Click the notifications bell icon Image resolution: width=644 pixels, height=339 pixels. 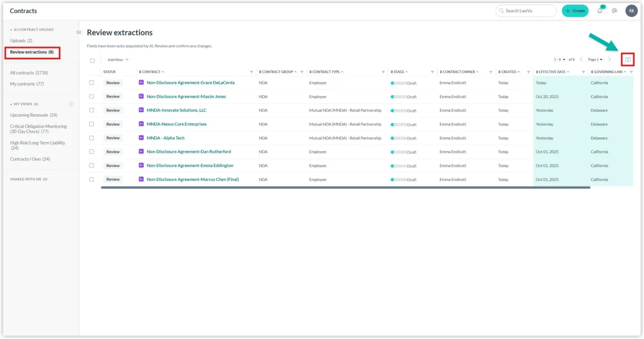pyautogui.click(x=600, y=11)
